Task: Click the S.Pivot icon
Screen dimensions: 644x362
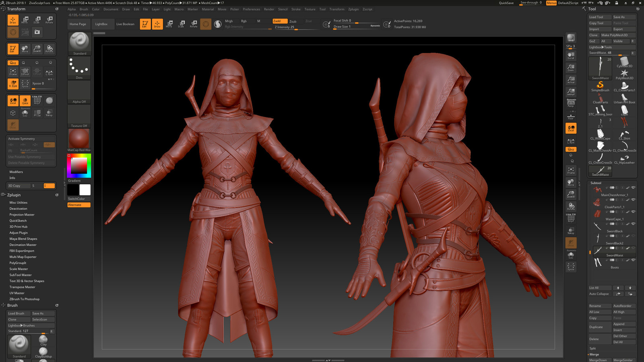Action: (x=25, y=72)
